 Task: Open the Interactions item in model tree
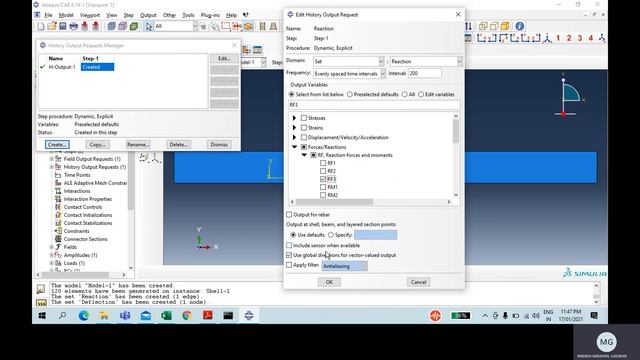tap(77, 191)
